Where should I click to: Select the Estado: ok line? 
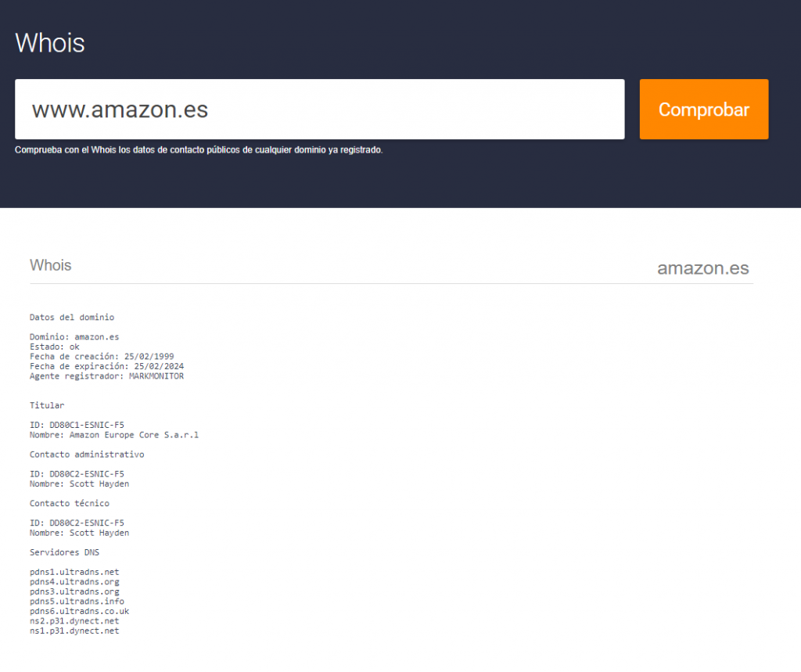pos(54,347)
